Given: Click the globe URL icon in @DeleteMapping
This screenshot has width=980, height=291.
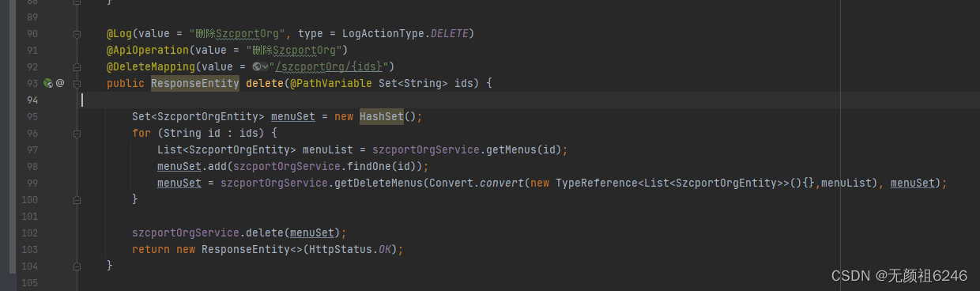Looking at the screenshot, I should tap(257, 66).
